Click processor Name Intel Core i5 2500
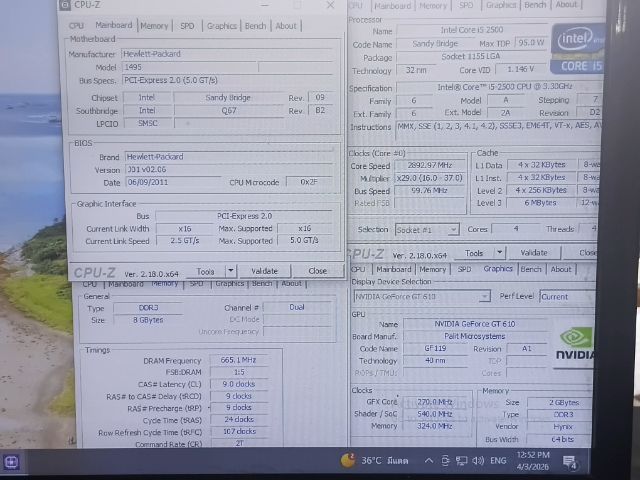This screenshot has width=640, height=480. point(472,30)
